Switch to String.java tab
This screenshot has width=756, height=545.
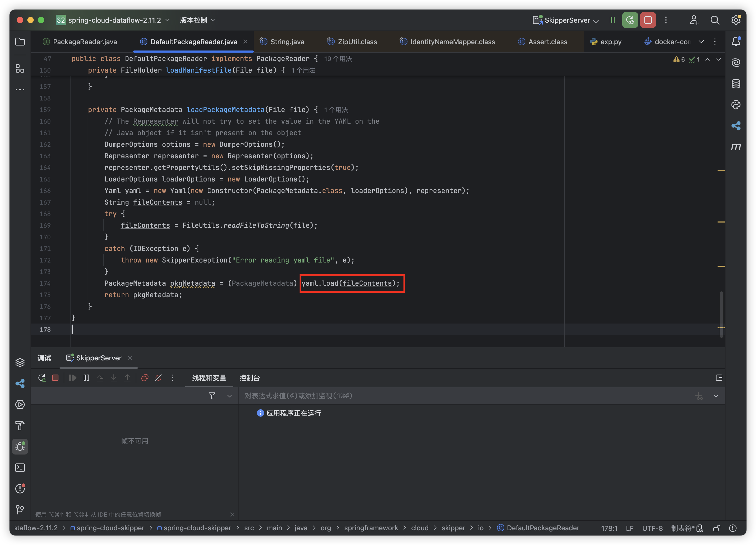click(282, 42)
